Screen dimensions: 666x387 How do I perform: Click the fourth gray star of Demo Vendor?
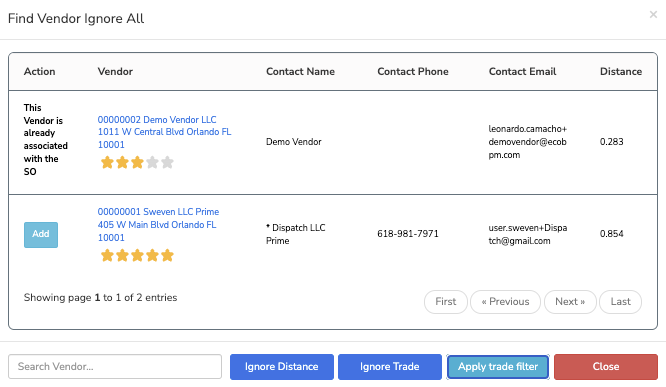click(x=152, y=162)
